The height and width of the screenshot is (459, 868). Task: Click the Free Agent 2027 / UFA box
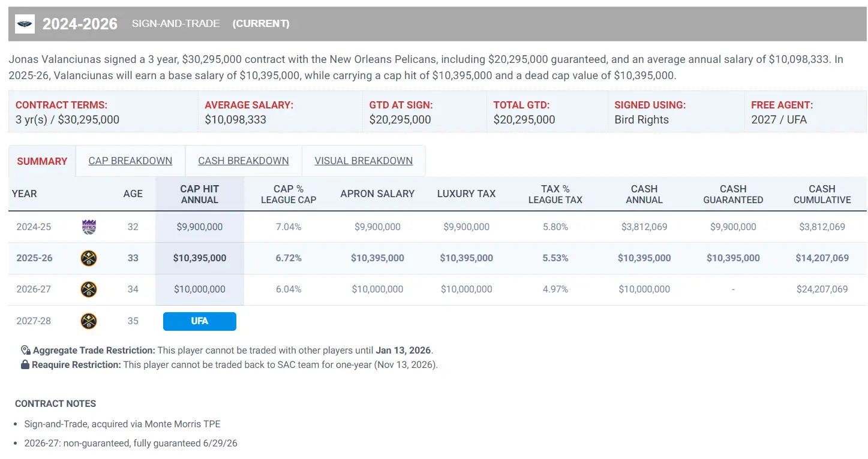click(805, 112)
